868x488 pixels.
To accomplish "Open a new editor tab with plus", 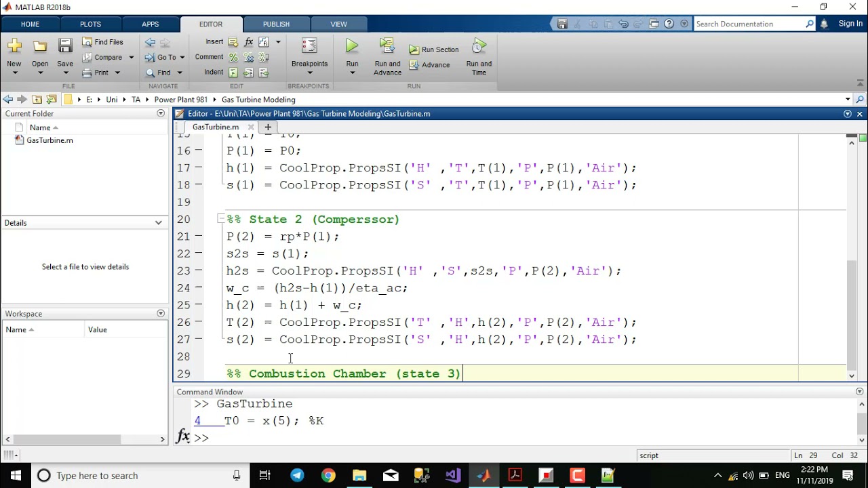I will click(267, 127).
